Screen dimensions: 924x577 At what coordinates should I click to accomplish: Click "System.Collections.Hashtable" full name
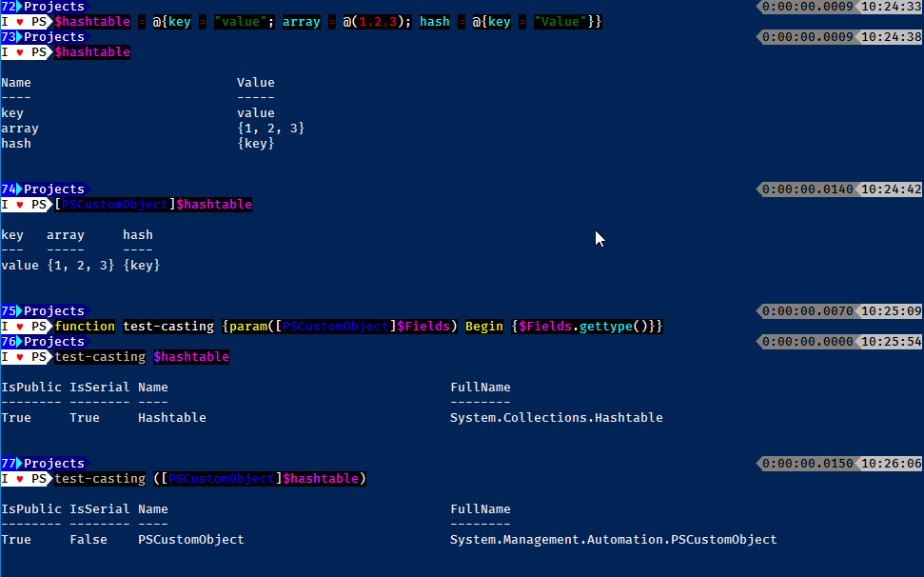click(557, 417)
